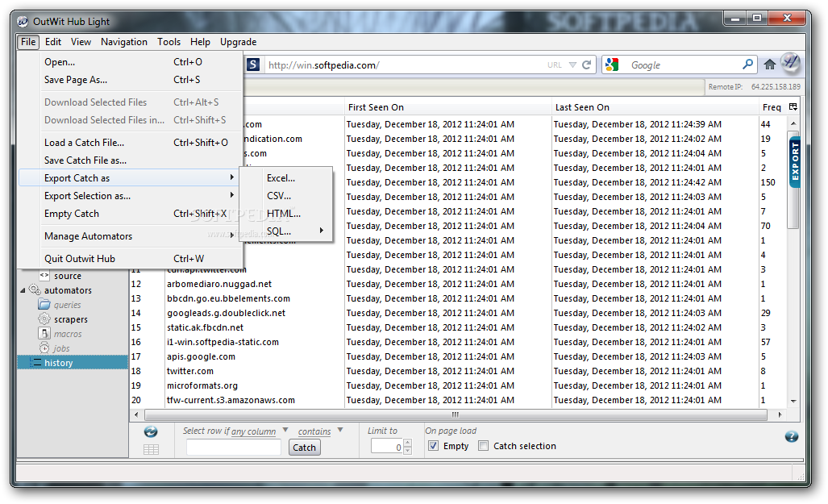Click the Catch button
This screenshot has width=828, height=504.
pos(304,448)
